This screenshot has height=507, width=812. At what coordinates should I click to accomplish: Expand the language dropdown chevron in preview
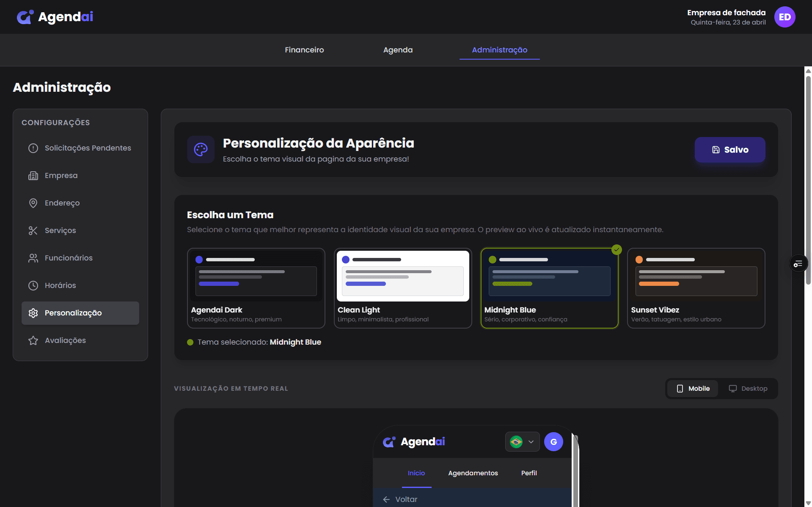click(531, 442)
